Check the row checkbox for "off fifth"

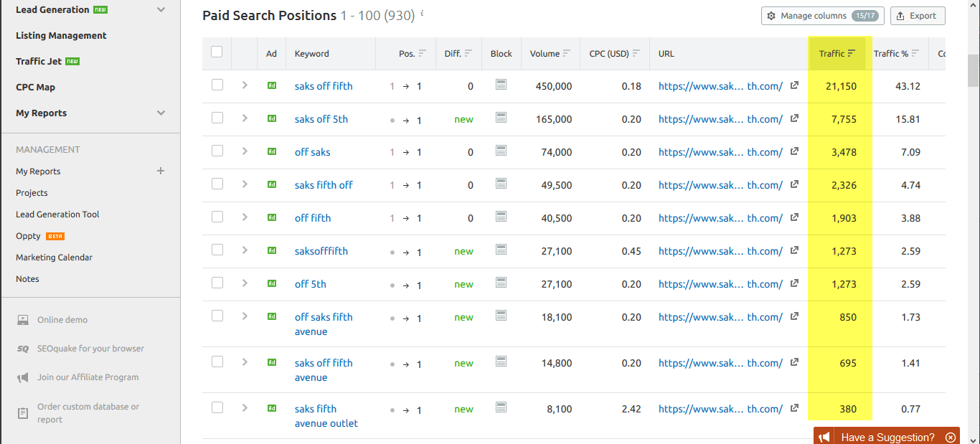(x=217, y=217)
